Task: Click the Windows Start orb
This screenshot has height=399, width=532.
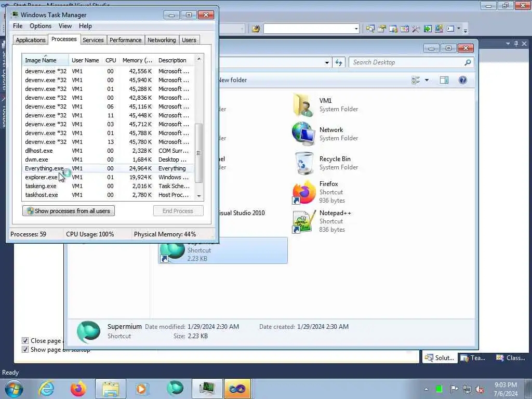Action: (x=14, y=389)
